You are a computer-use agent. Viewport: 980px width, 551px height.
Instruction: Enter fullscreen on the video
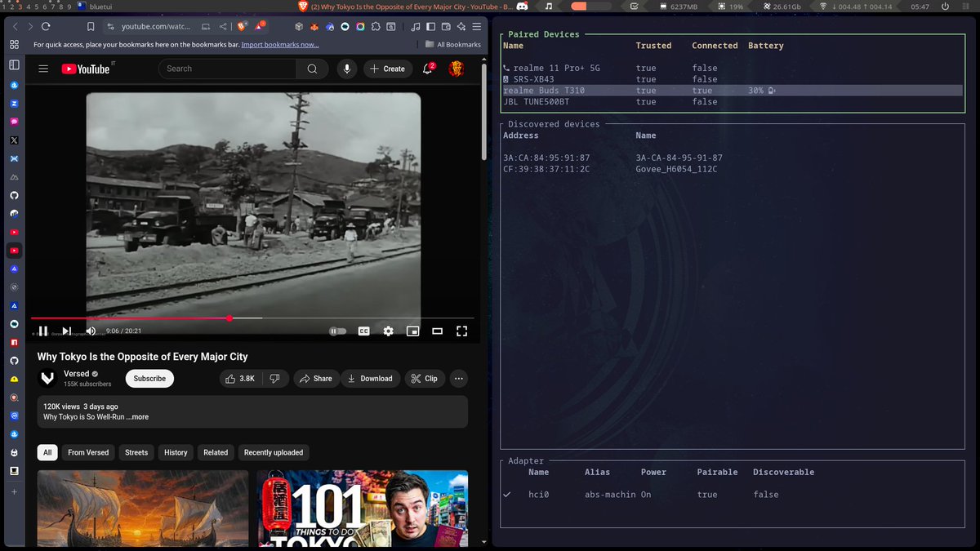461,331
